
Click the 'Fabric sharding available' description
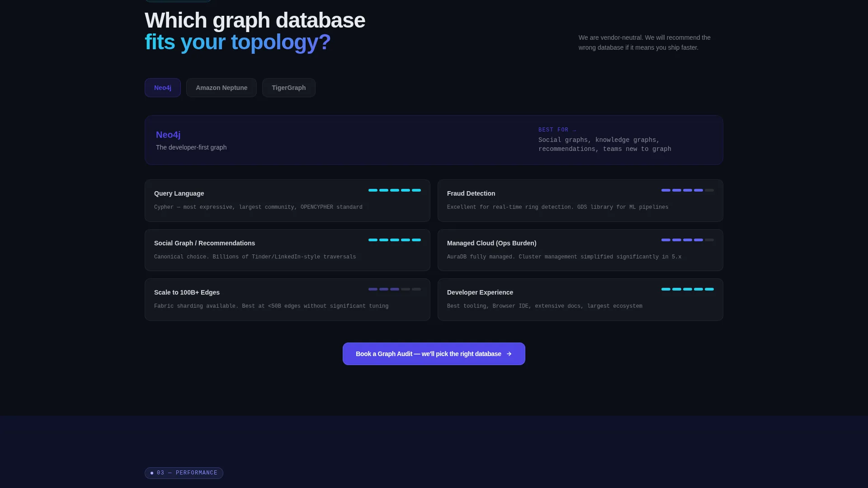coord(271,306)
